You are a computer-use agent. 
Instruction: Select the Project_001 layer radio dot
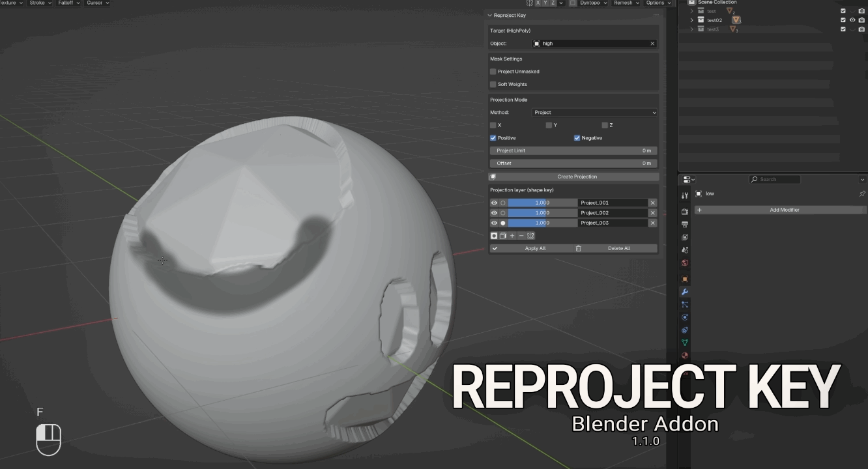(x=503, y=203)
